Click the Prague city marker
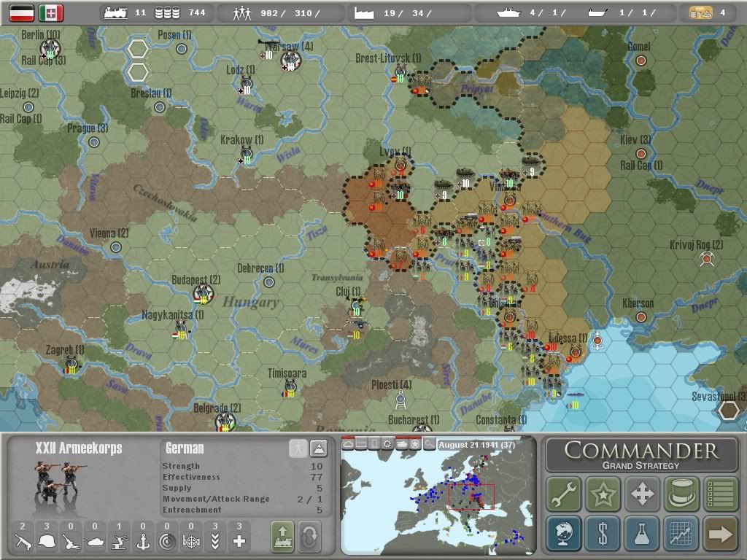The image size is (747, 560). (94, 141)
